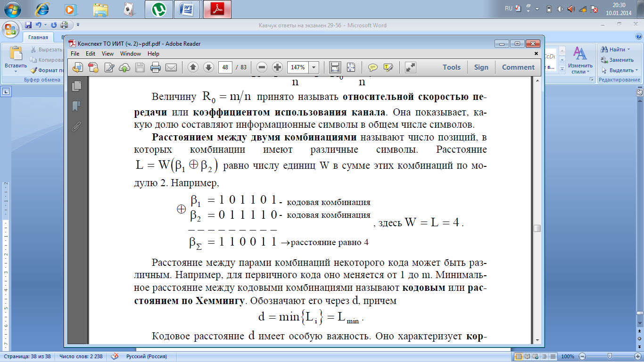
Task: Expand the Вставить paste options arrow
Action: pyautogui.click(x=15, y=72)
